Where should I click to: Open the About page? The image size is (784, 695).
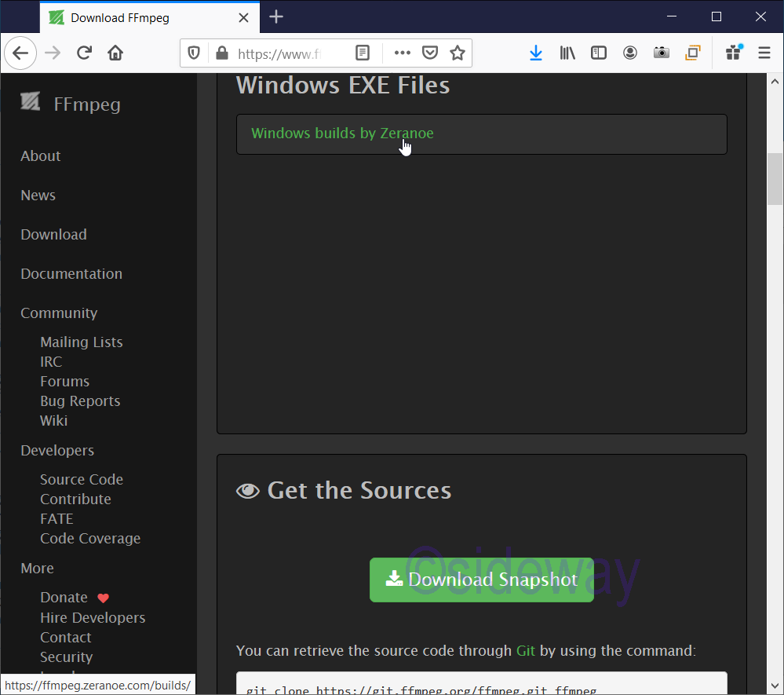(x=41, y=156)
